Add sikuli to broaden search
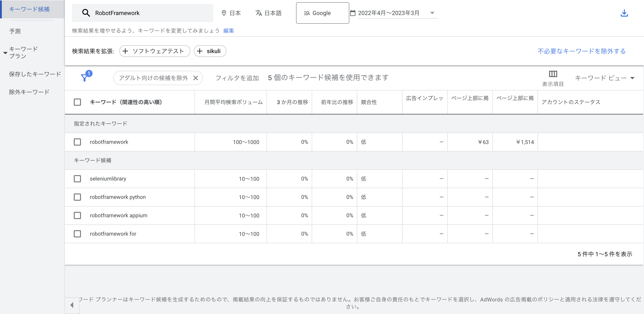The height and width of the screenshot is (314, 644). [x=210, y=51]
